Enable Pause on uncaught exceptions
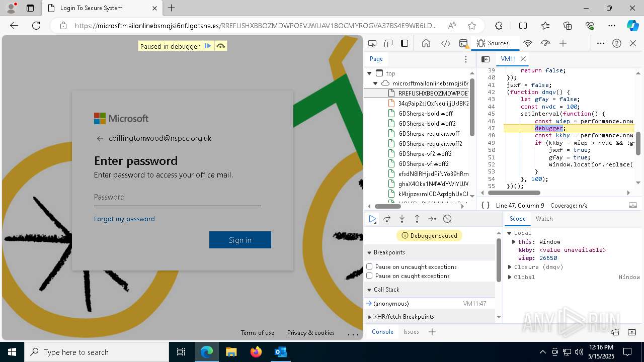 (x=369, y=266)
